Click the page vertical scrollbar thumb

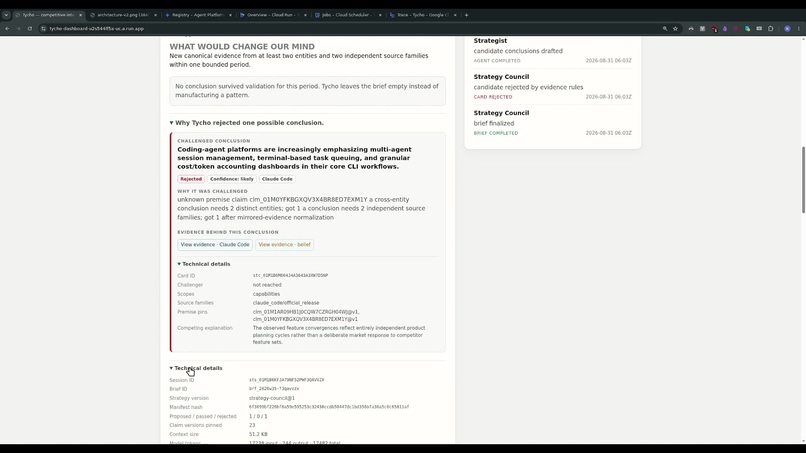tap(803, 179)
